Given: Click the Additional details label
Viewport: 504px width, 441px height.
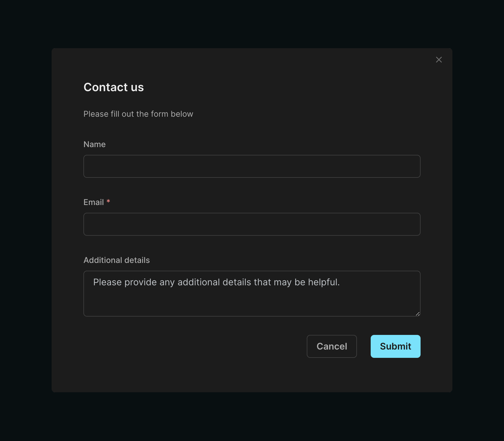Looking at the screenshot, I should [116, 260].
